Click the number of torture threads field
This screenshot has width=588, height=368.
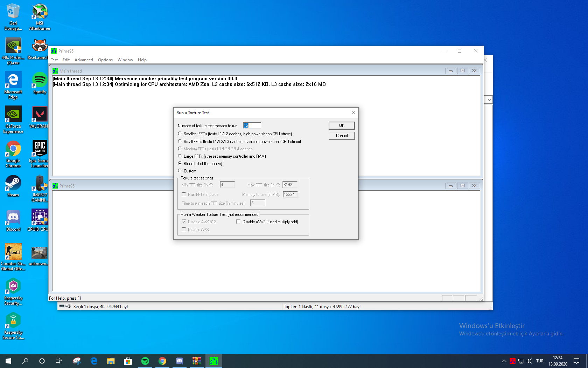252,125
